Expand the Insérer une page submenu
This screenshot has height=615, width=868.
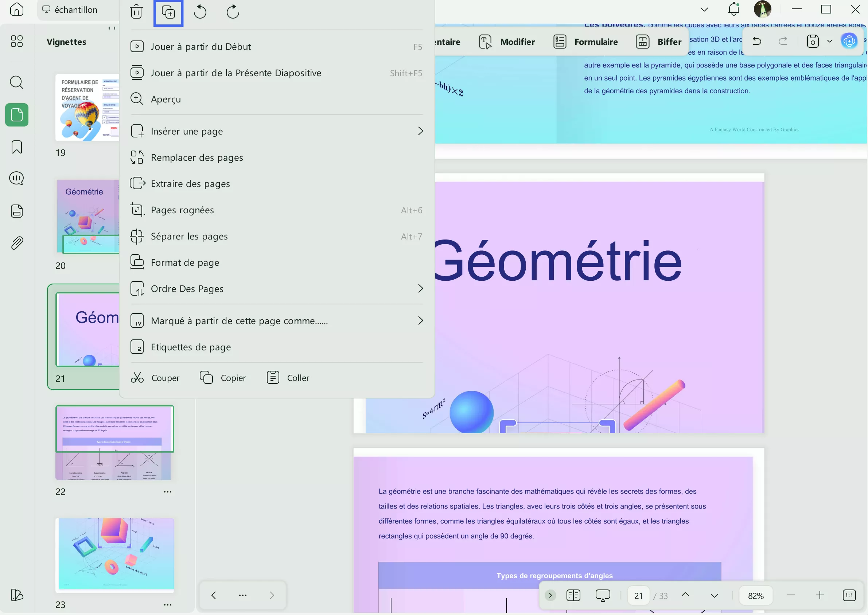(420, 131)
